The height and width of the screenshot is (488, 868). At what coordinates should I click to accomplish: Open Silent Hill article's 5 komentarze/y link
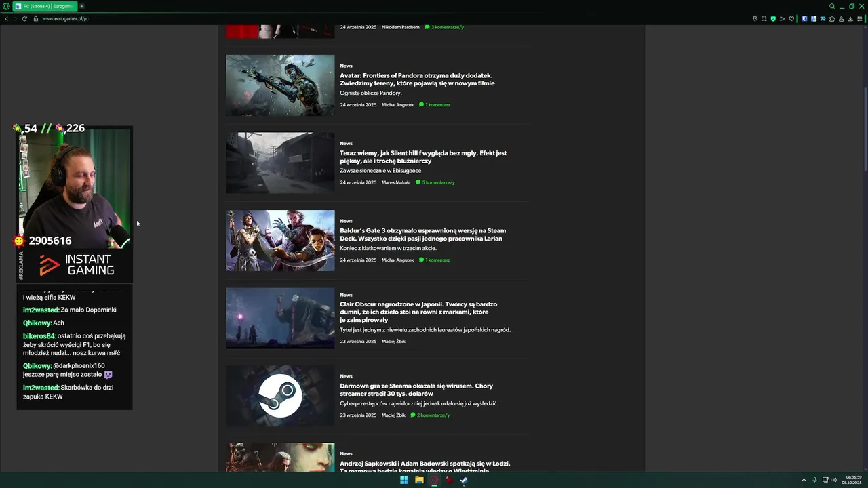point(435,182)
